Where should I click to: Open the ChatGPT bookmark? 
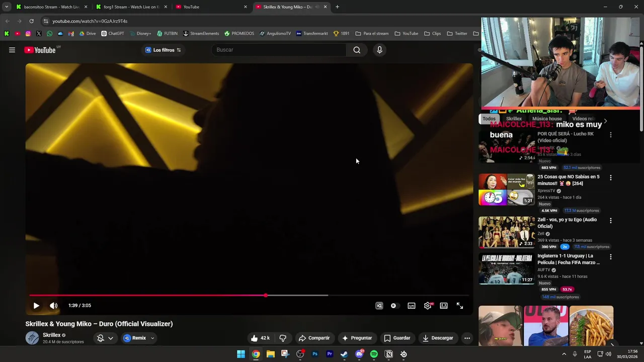(112, 34)
